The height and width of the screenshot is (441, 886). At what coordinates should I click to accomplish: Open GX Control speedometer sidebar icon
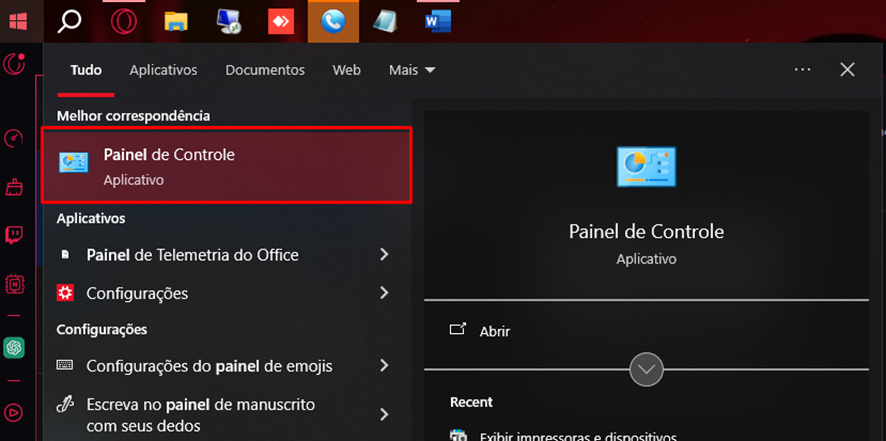click(14, 138)
